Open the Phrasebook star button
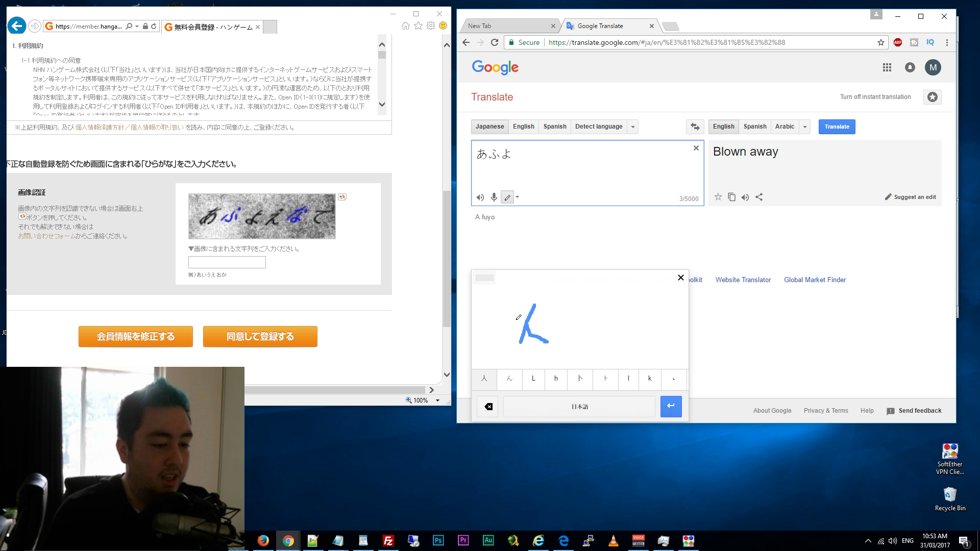The width and height of the screenshot is (980, 551). pyautogui.click(x=933, y=97)
